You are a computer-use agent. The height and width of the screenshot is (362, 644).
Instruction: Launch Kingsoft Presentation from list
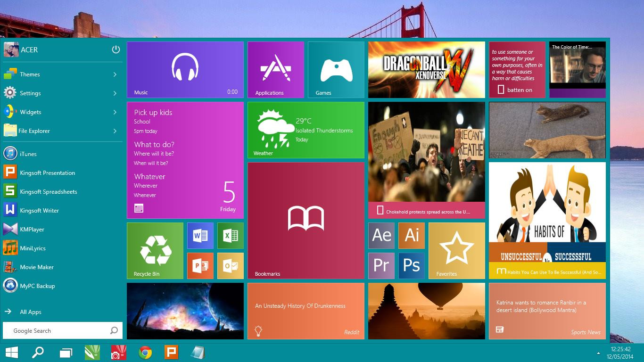click(62, 173)
